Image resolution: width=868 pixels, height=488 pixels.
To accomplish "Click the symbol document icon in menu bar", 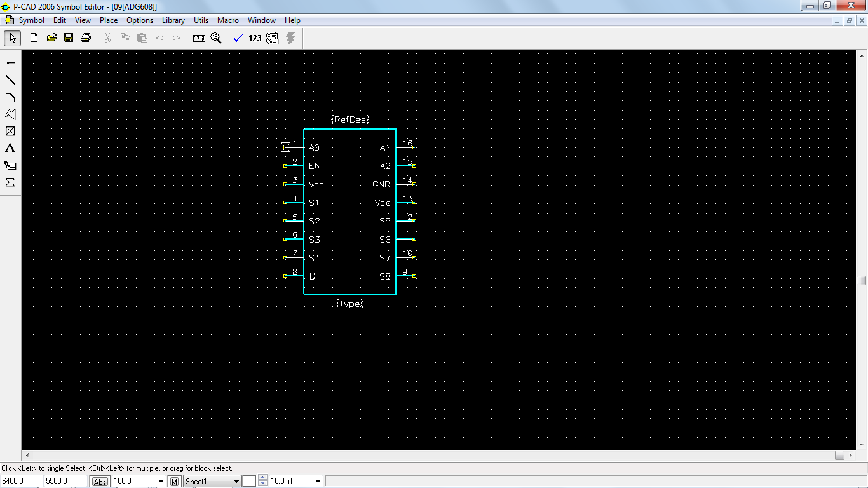I will (x=10, y=20).
